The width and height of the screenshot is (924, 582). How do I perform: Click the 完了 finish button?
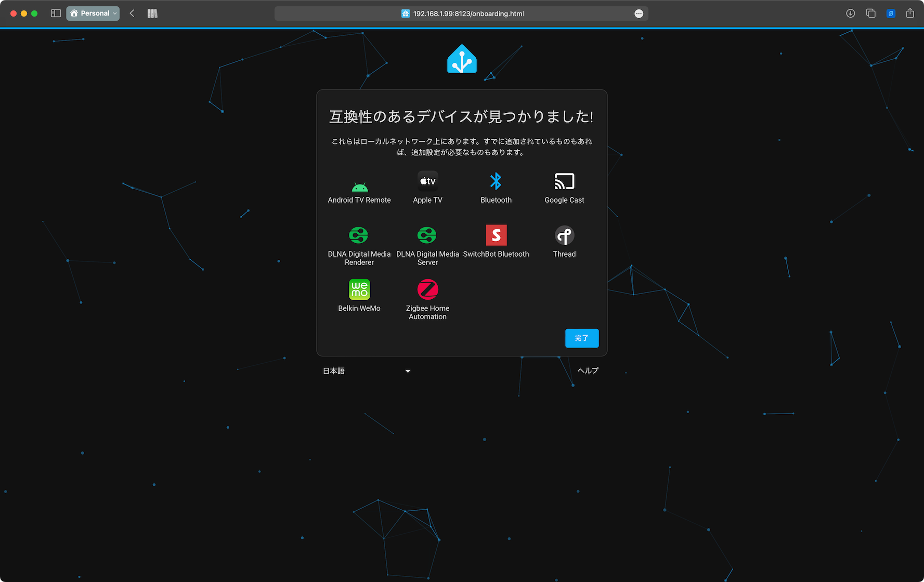pos(582,338)
